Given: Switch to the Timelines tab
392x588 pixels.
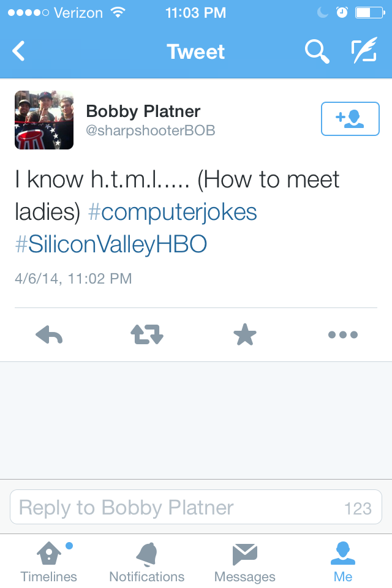Looking at the screenshot, I should (49, 561).
